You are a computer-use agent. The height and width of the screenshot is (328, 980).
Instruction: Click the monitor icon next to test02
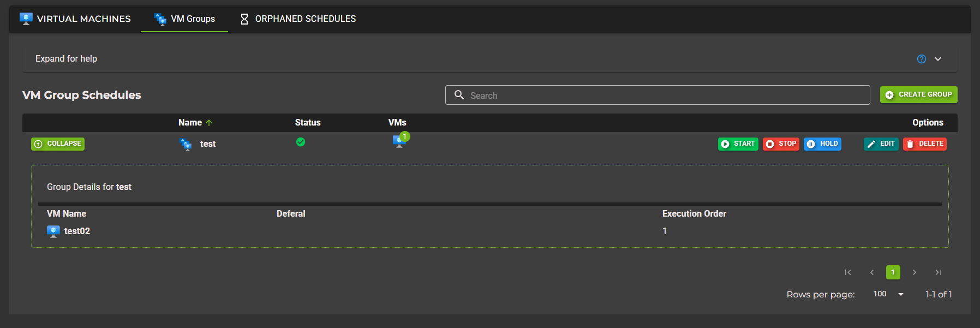coord(53,231)
